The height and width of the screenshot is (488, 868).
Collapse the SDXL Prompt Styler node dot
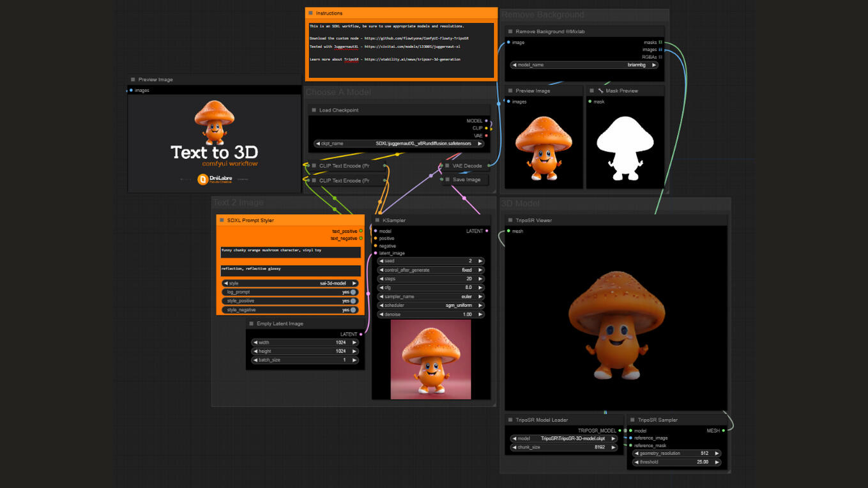(x=222, y=220)
